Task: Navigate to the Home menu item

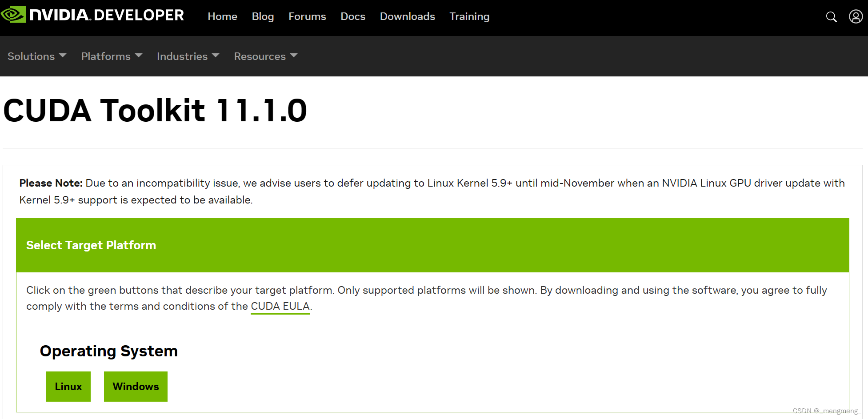Action: coord(222,16)
